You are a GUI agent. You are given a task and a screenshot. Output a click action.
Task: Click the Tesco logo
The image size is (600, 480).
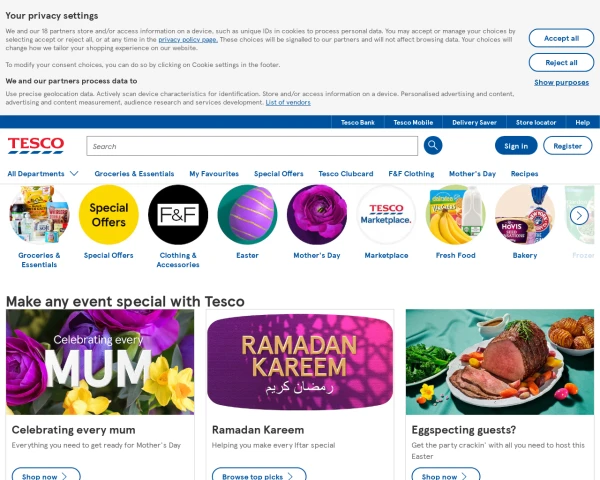point(36,146)
